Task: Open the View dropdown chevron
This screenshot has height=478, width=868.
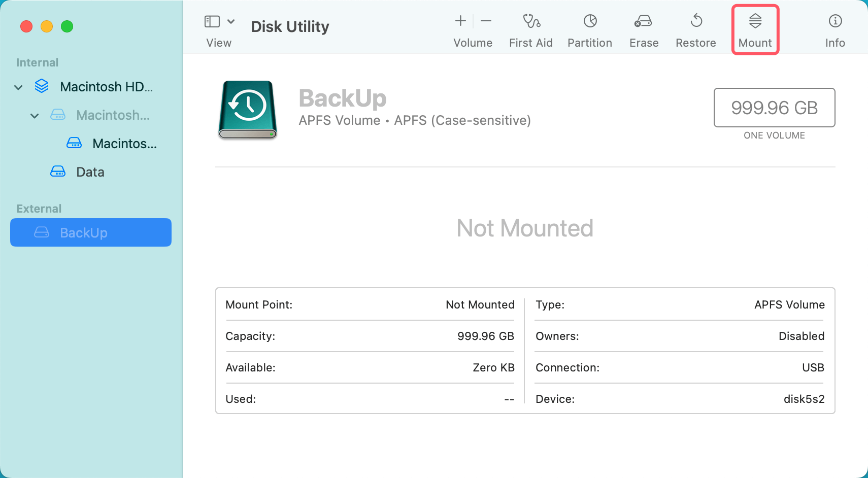Action: tap(231, 21)
